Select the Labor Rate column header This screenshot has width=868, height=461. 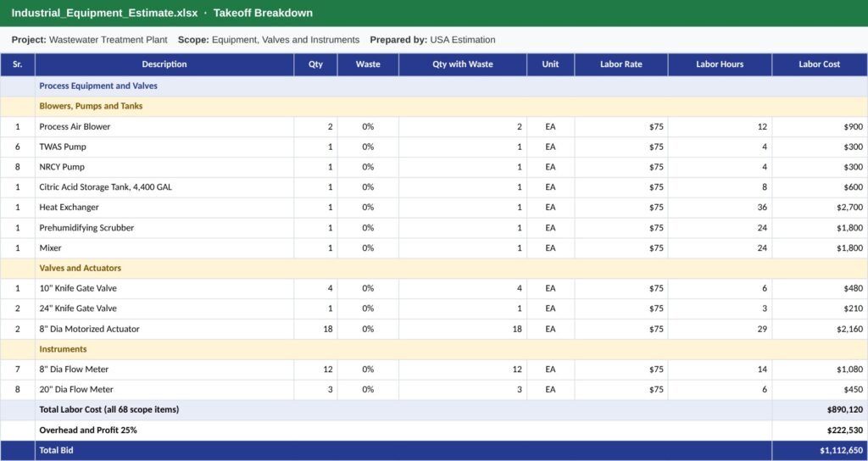[621, 64]
